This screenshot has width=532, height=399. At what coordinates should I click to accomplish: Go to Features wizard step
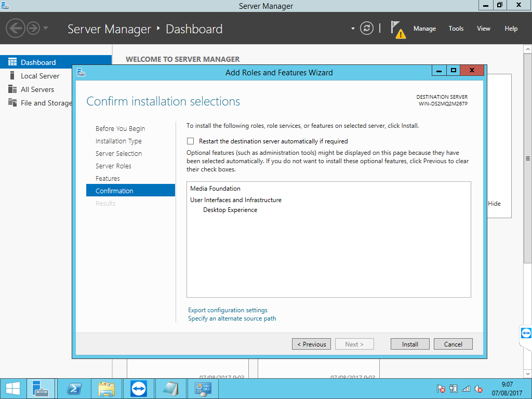point(108,179)
